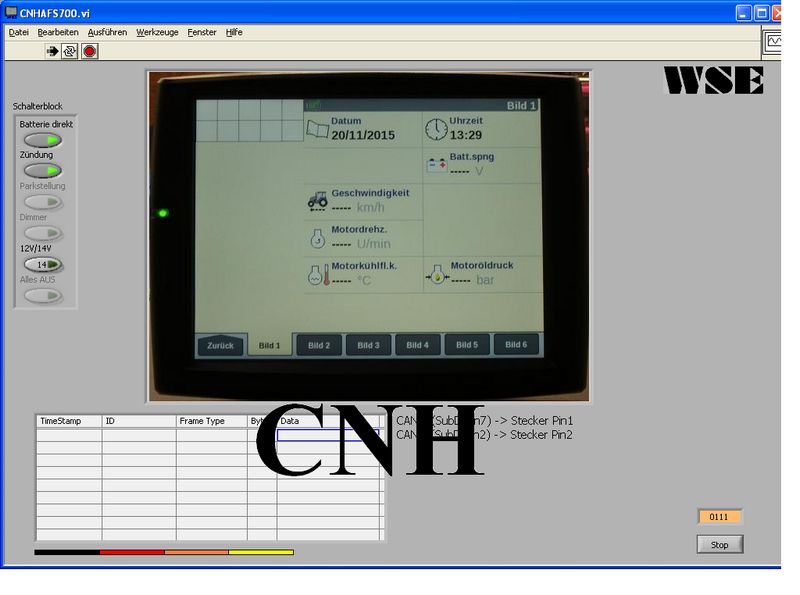Click the Motoröldruck label
The height and width of the screenshot is (595, 800).
click(x=482, y=265)
